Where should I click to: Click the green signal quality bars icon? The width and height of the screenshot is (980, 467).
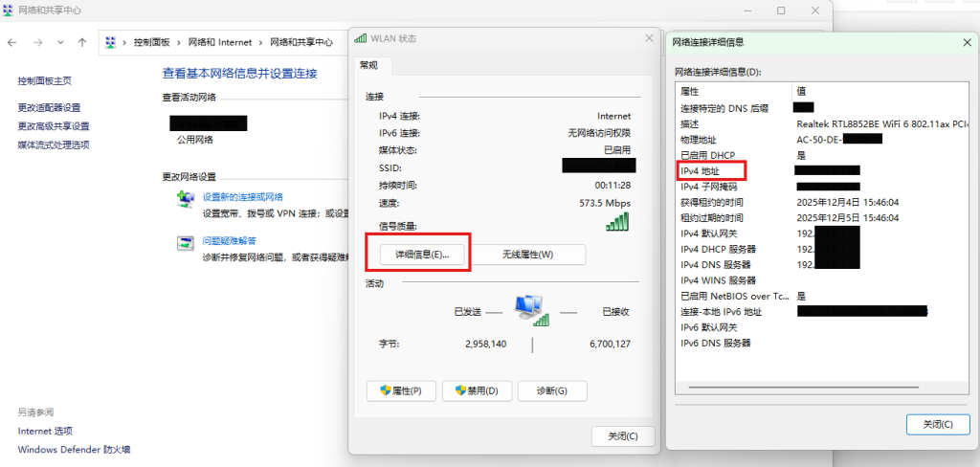click(618, 222)
